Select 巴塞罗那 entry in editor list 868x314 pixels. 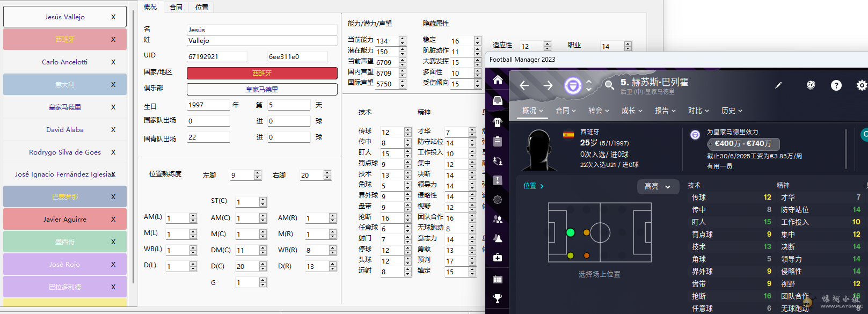[x=65, y=196]
